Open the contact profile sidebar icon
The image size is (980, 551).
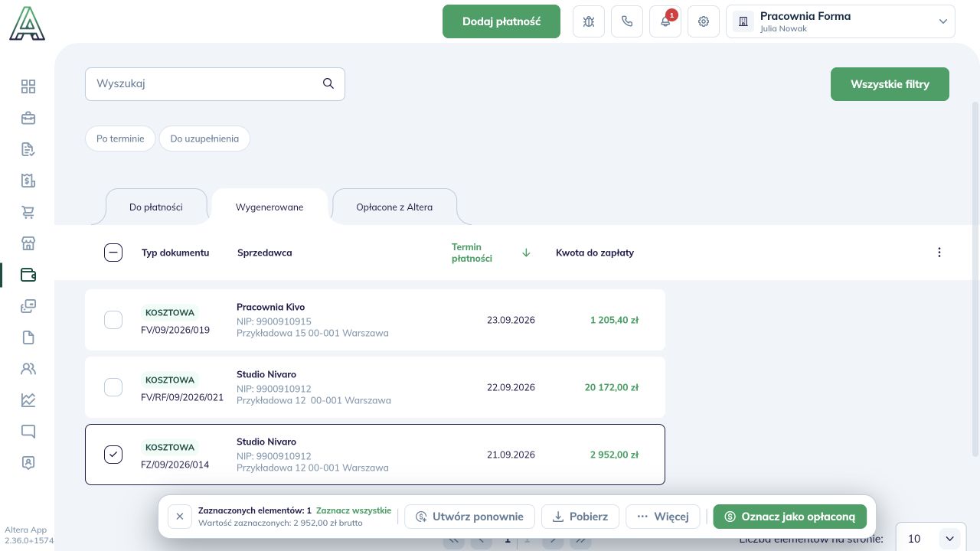[28, 463]
